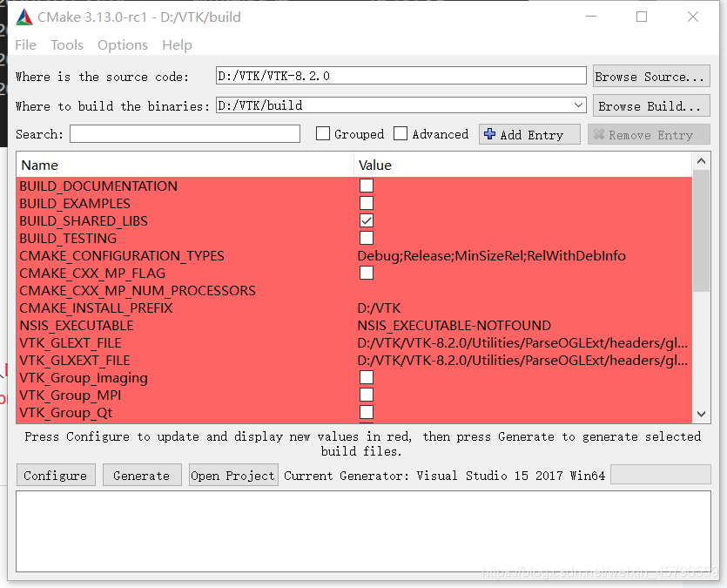727x588 pixels.
Task: Select the VTK_GLEXT_FILE row name
Action: (71, 342)
